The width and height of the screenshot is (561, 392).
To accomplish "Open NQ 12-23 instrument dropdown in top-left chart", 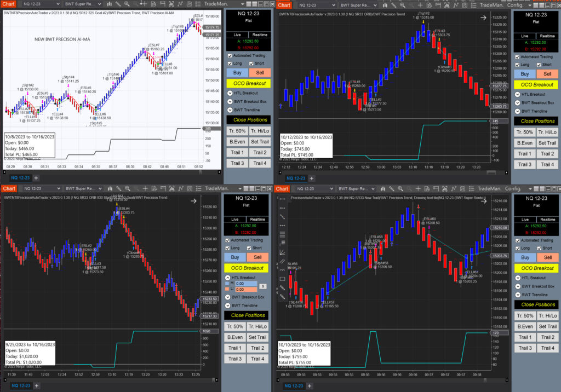I will 42,4.
